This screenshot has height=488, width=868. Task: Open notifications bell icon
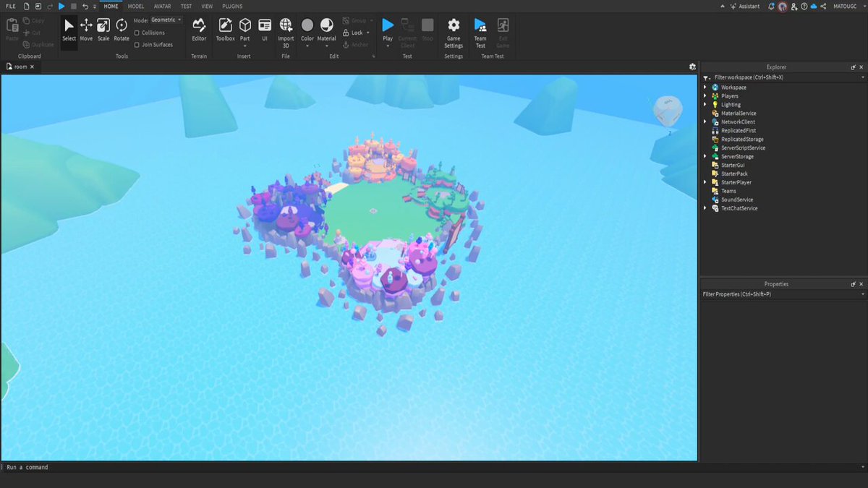point(771,6)
